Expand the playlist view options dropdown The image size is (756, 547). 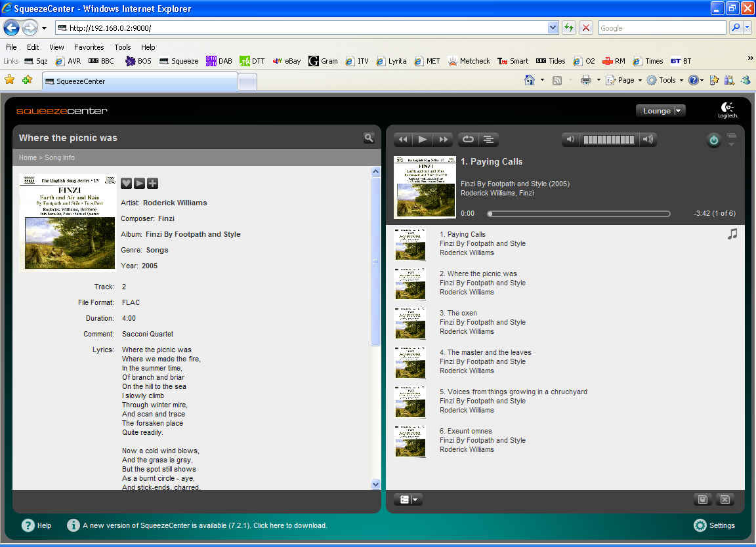[x=408, y=500]
